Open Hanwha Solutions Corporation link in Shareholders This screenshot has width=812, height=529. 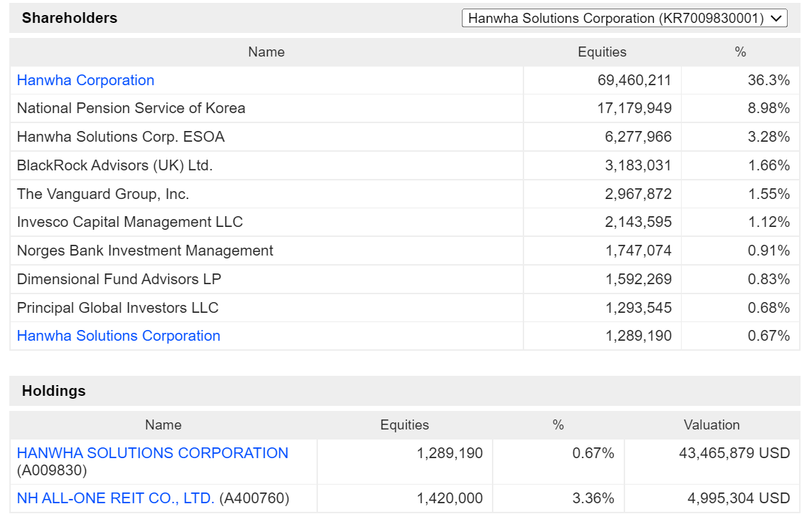(119, 336)
